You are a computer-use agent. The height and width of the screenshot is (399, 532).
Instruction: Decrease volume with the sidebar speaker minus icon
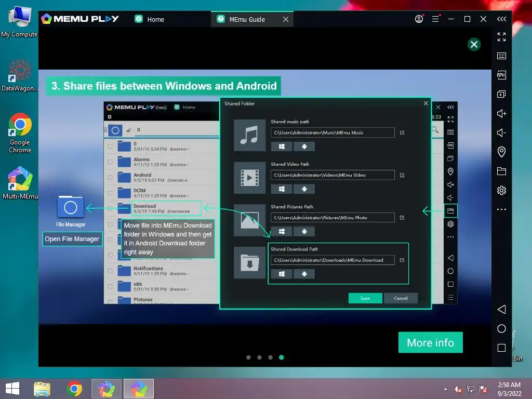[501, 132]
